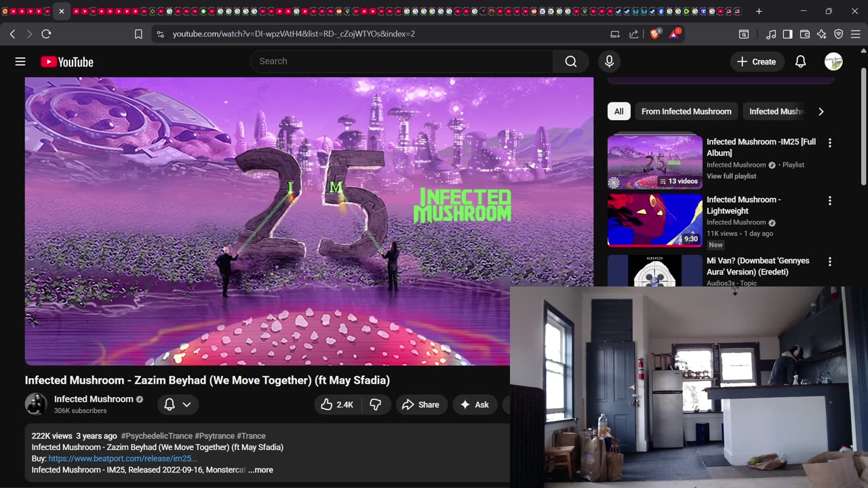This screenshot has height=488, width=868.
Task: Click the Create button
Action: pyautogui.click(x=757, y=62)
